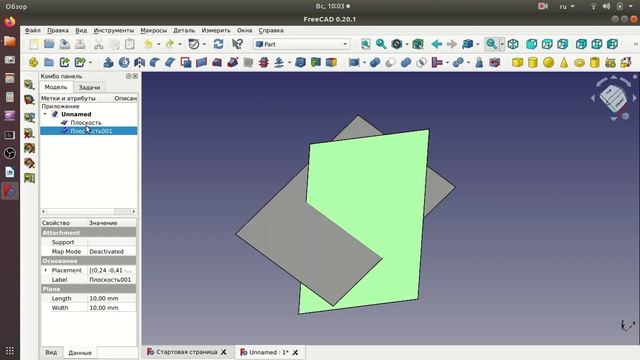
Task: Open the Cross-sections tool
Action: [264, 62]
